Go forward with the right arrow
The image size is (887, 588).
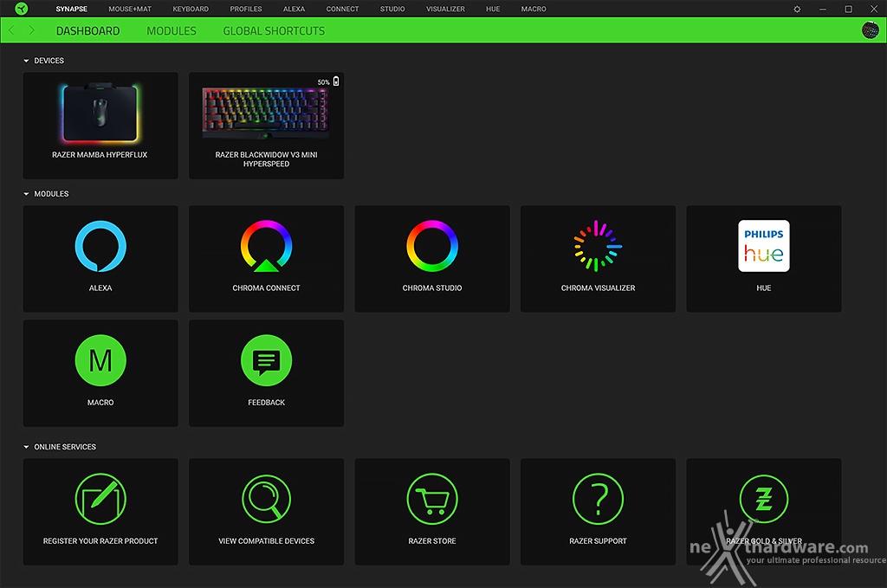pyautogui.click(x=32, y=30)
